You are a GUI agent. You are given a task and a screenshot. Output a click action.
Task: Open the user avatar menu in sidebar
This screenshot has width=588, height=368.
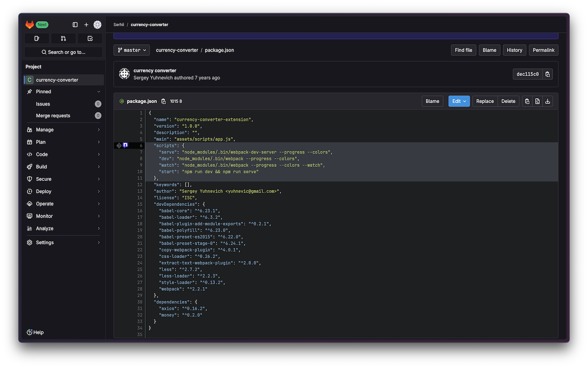click(97, 25)
